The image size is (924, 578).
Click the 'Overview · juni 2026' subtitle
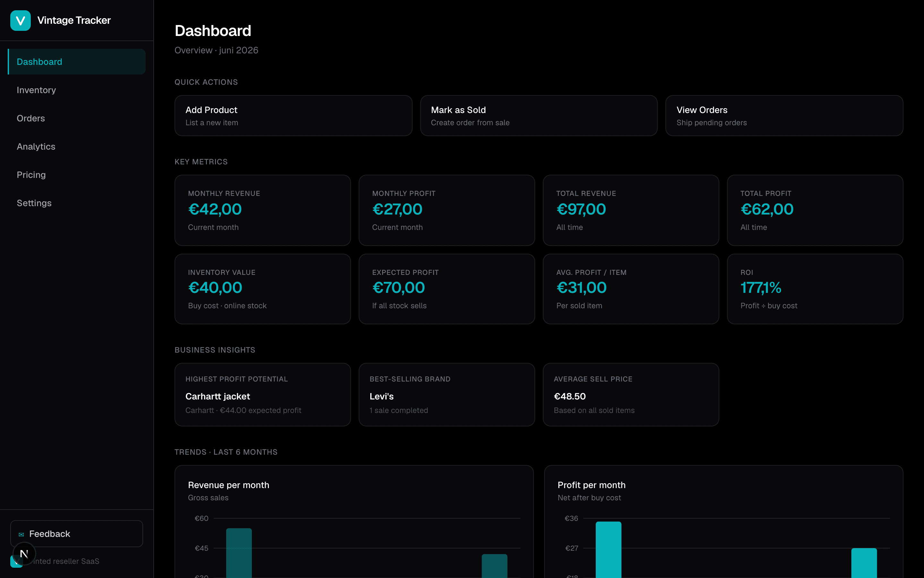pos(217,50)
